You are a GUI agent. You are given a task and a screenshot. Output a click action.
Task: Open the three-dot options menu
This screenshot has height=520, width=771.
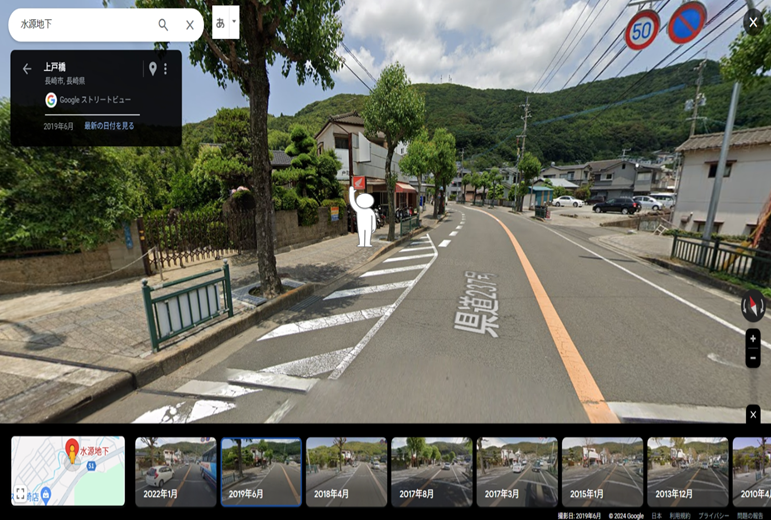point(166,69)
